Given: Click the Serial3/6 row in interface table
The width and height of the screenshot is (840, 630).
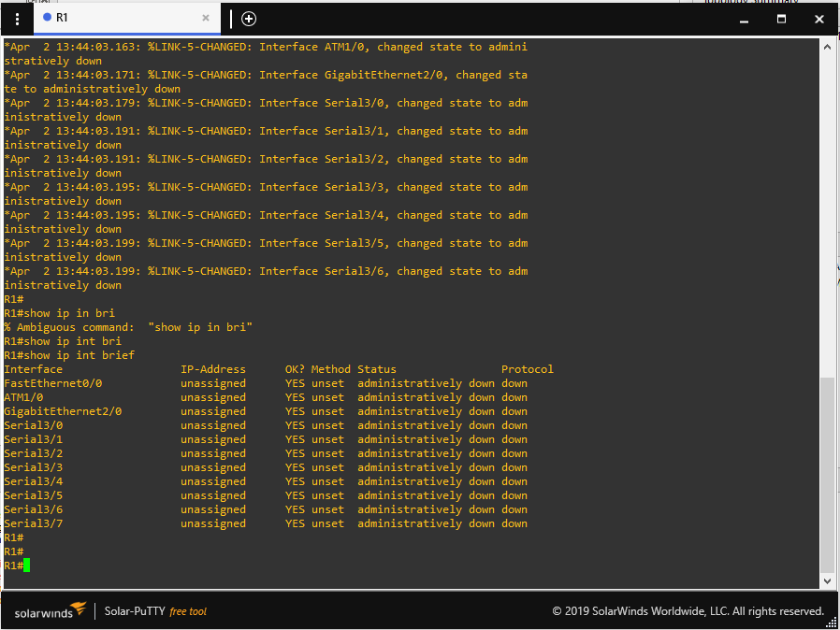Looking at the screenshot, I should pos(266,509).
